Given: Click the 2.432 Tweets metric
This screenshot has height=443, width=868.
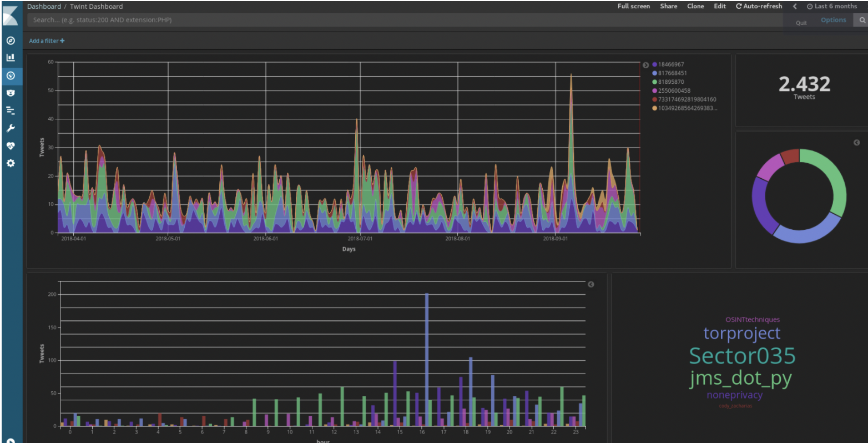Looking at the screenshot, I should [804, 87].
